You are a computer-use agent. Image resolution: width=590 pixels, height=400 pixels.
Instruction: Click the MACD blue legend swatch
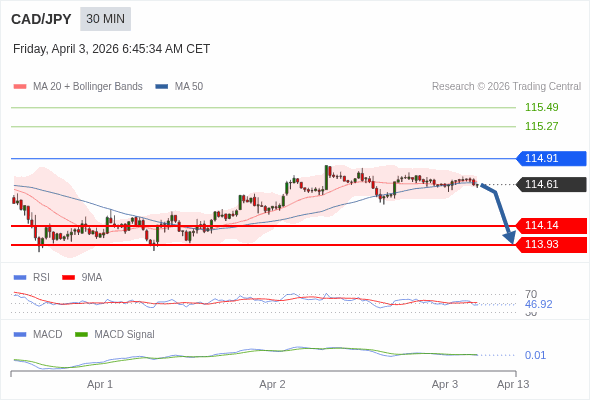(20, 335)
